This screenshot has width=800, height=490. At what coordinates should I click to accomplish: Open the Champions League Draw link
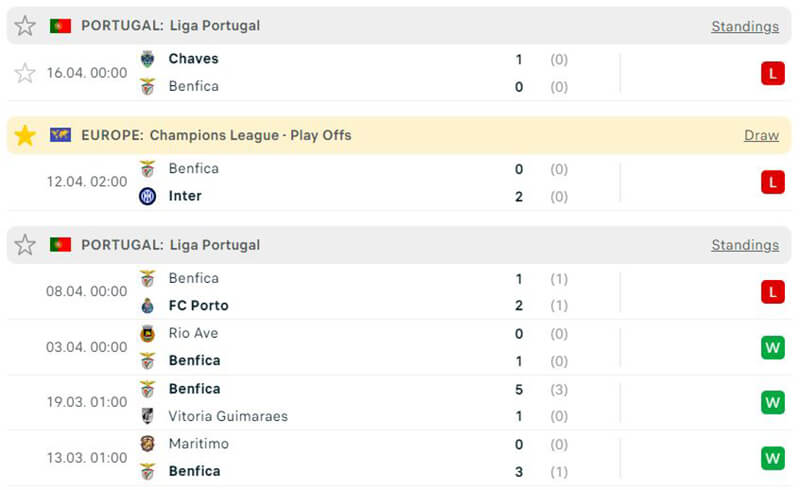[x=761, y=135]
